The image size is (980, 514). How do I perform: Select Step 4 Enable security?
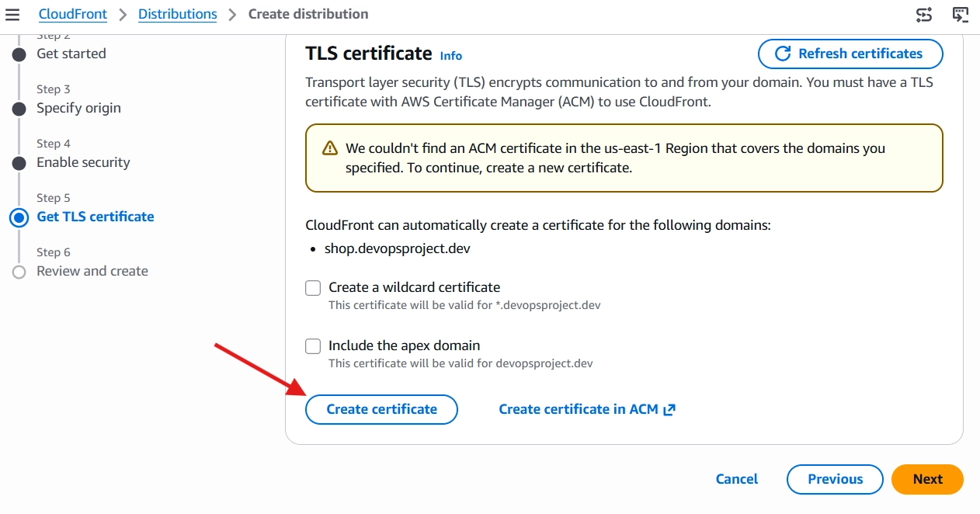pyautogui.click(x=83, y=162)
